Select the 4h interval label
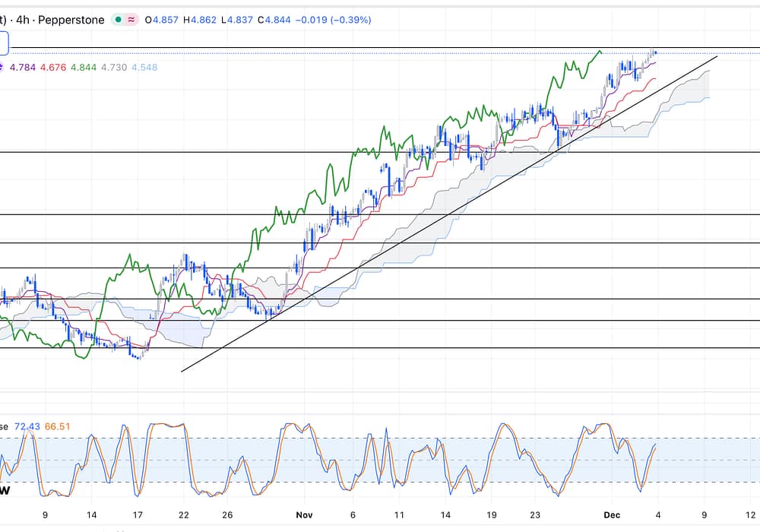This screenshot has height=532, width=760. click(x=22, y=20)
